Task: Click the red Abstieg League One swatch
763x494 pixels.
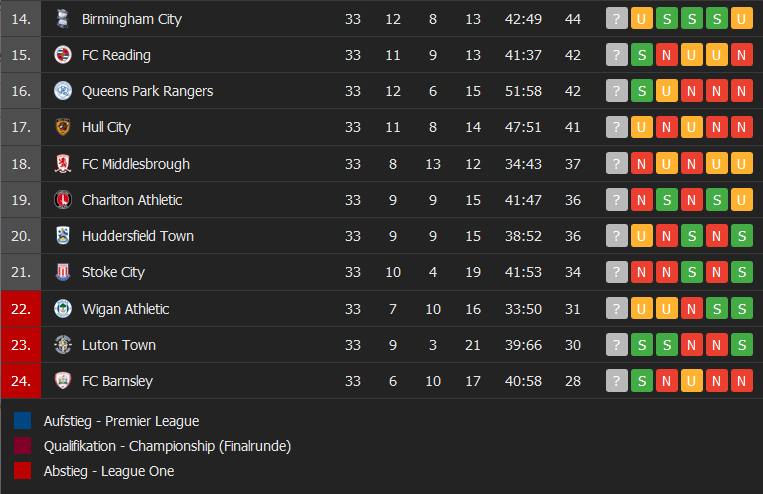Action: click(22, 471)
